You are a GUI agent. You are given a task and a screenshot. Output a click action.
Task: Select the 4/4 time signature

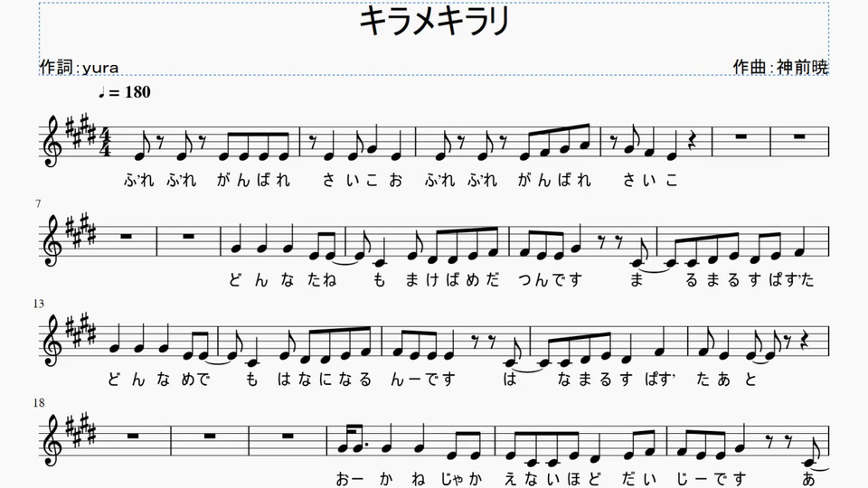pos(105,142)
